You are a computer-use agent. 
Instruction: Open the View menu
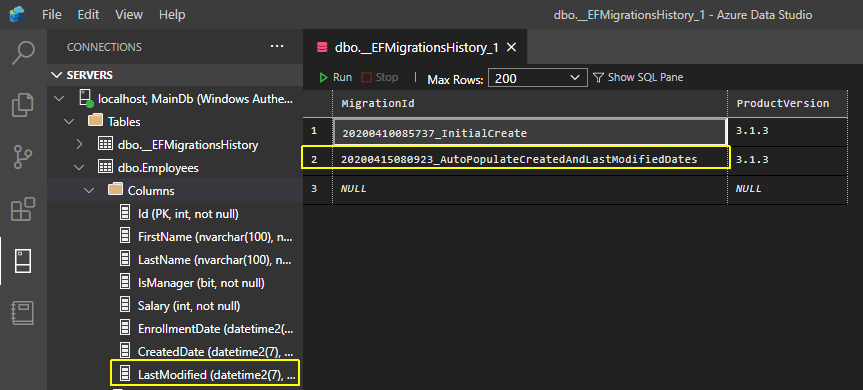pos(129,14)
